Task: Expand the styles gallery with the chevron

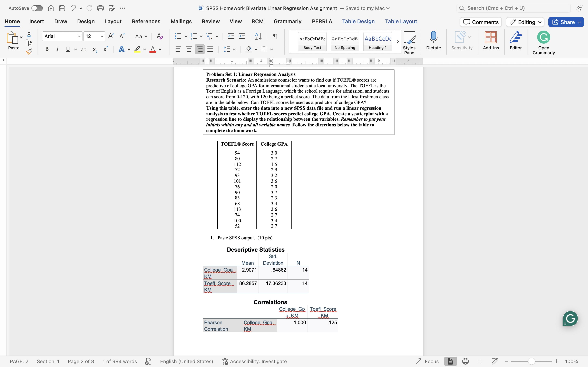Action: tap(398, 42)
